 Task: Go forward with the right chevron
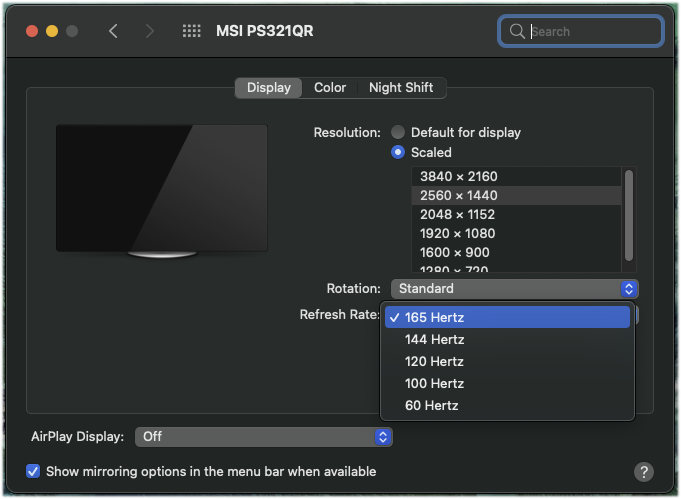click(x=150, y=31)
